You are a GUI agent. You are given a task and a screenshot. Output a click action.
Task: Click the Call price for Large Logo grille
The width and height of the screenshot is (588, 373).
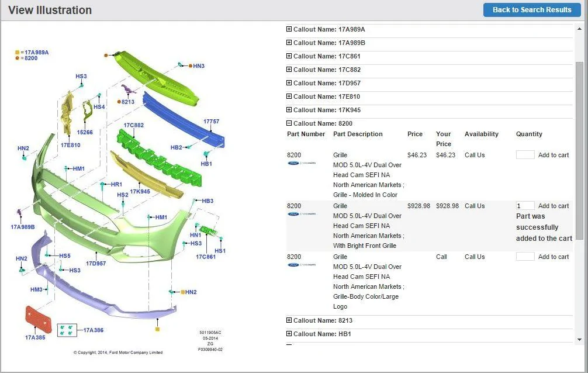pyautogui.click(x=441, y=257)
